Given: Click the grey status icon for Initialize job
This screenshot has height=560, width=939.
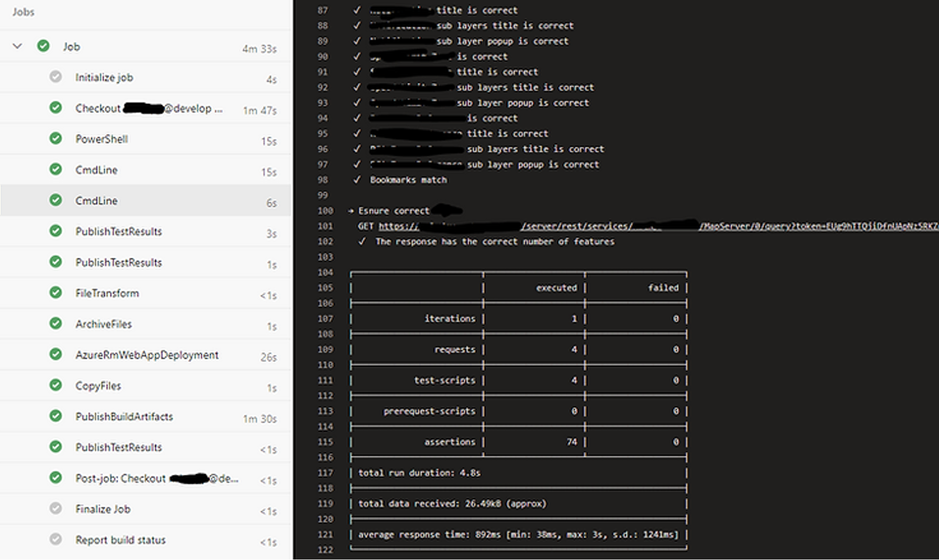Looking at the screenshot, I should point(55,77).
